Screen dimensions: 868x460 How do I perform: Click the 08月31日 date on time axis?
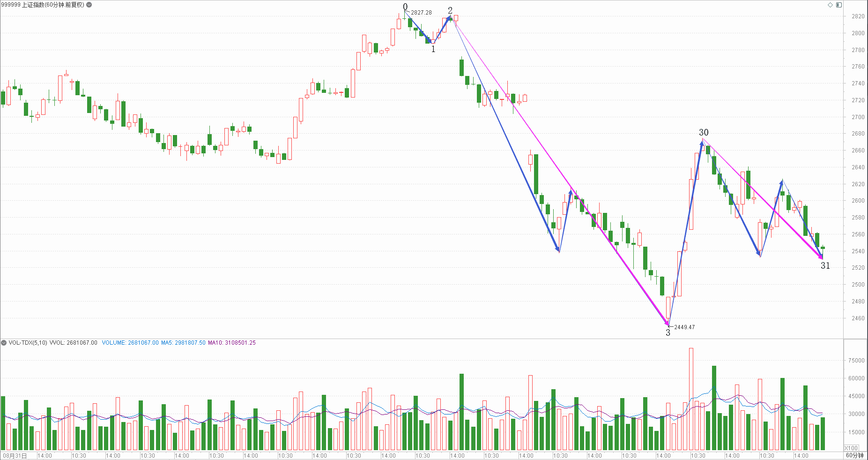tap(15, 455)
